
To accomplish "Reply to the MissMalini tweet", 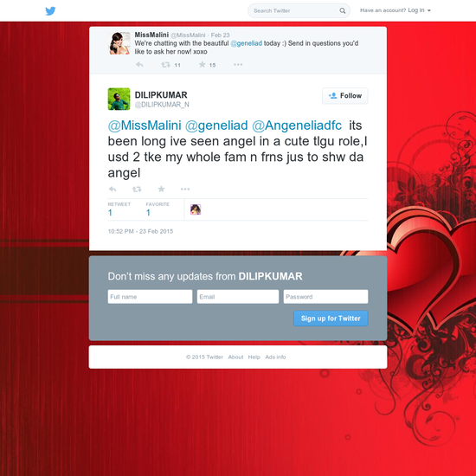I will (x=139, y=65).
